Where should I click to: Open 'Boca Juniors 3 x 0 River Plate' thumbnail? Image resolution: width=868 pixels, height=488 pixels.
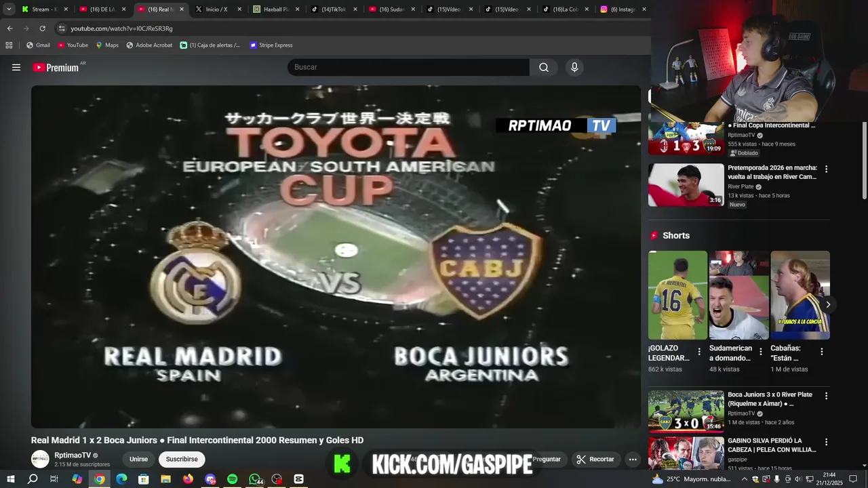(x=686, y=411)
